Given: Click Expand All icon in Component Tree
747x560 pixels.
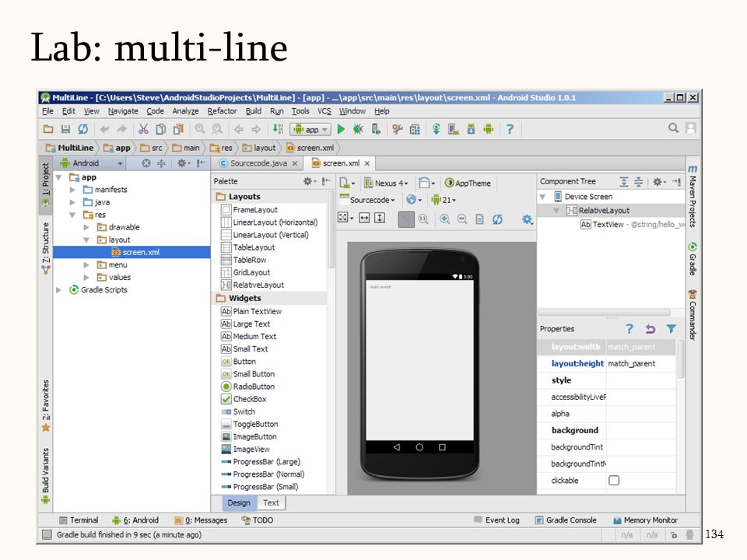Looking at the screenshot, I should 623,181.
